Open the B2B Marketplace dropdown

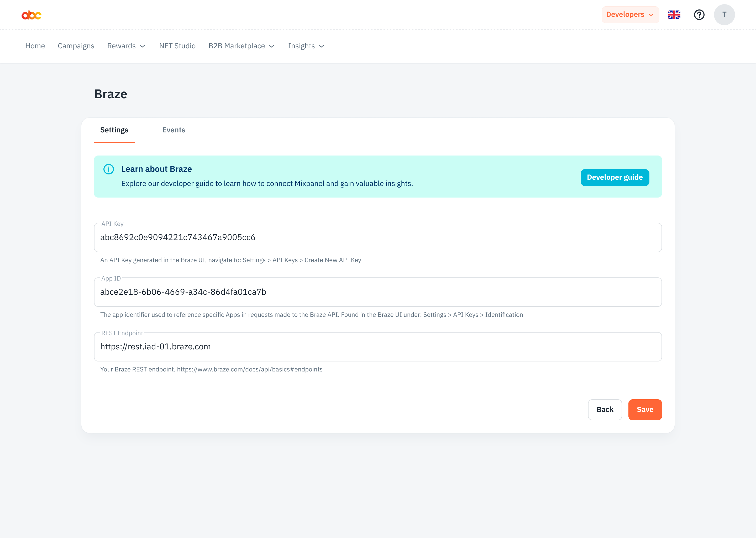241,46
